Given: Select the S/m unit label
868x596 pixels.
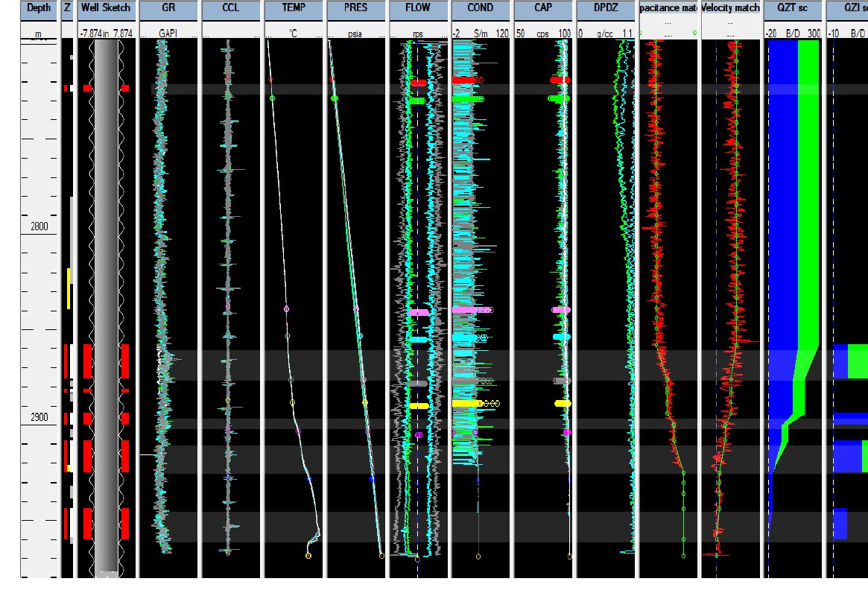Looking at the screenshot, I should [481, 34].
